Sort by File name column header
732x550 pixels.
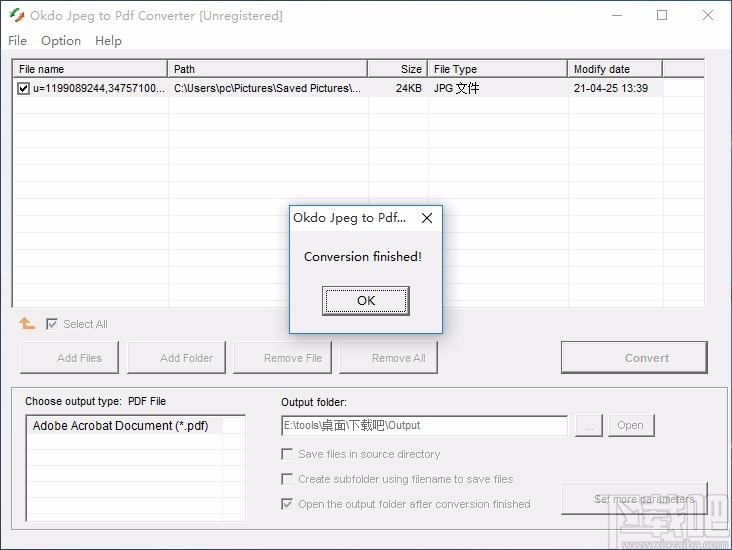pos(90,69)
